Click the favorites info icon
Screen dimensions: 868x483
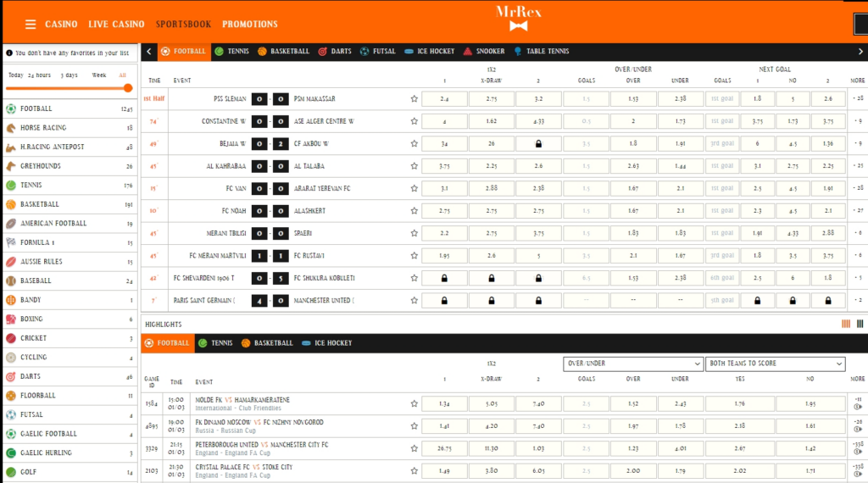pos(9,53)
